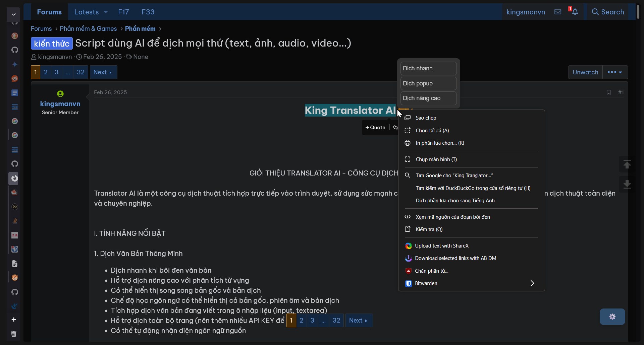The width and height of the screenshot is (644, 345).
Task: Click the page scrollbar thumb at right
Action: pyautogui.click(x=638, y=12)
